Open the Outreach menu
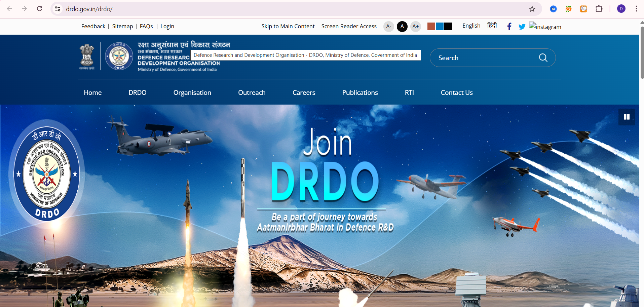The height and width of the screenshot is (307, 644). 252,92
